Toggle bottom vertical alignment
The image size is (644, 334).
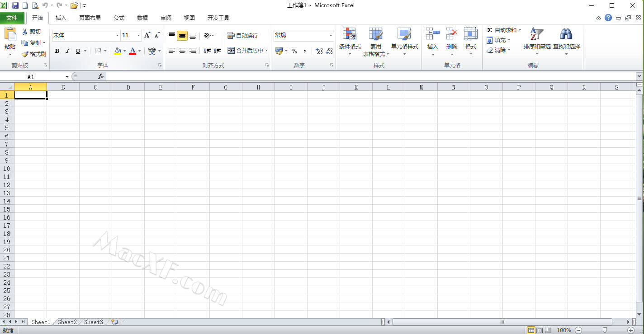(x=192, y=35)
